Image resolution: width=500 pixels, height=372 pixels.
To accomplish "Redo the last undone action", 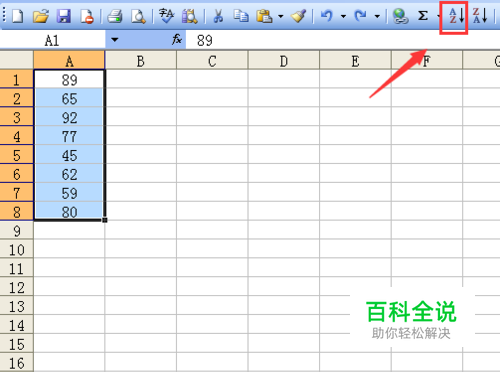I will click(360, 16).
